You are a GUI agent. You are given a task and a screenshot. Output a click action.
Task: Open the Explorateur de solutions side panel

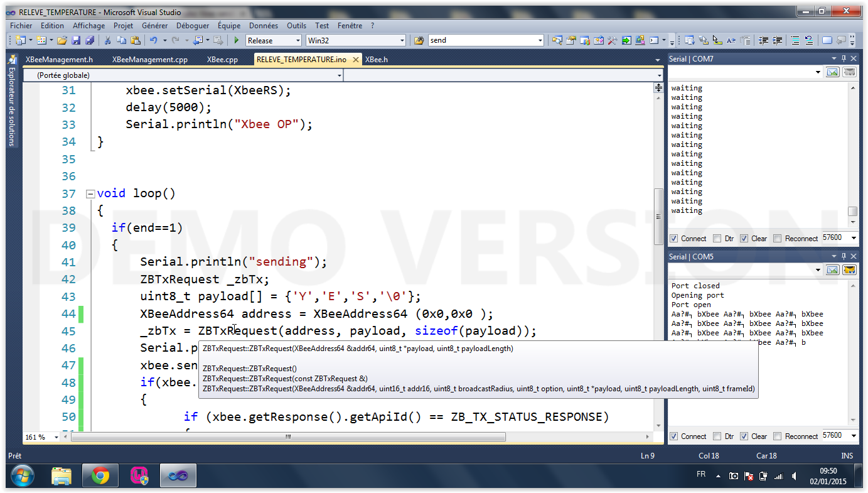11,100
